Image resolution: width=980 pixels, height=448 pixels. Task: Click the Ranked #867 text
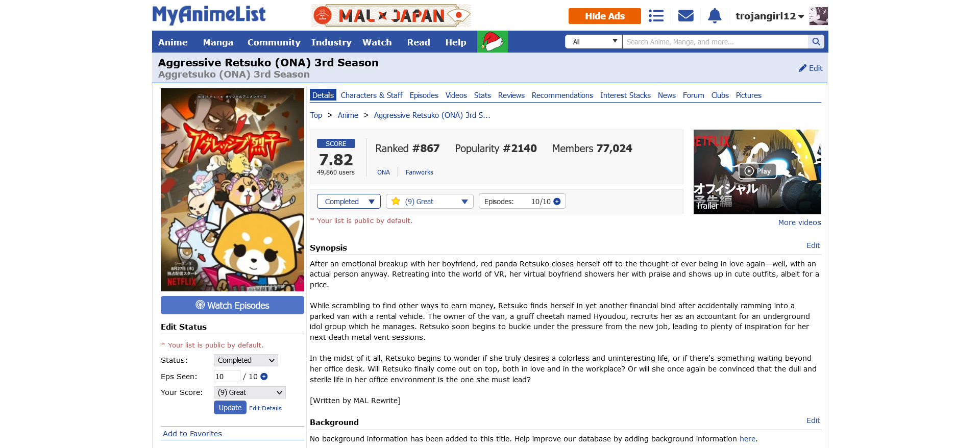click(x=407, y=148)
